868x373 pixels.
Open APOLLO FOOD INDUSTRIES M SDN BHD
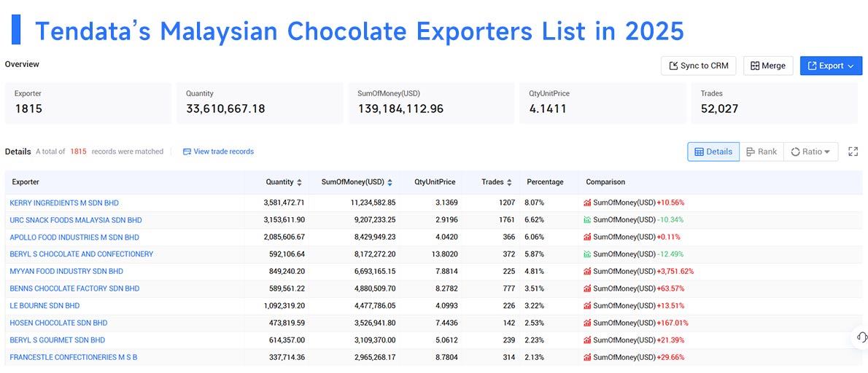[74, 237]
